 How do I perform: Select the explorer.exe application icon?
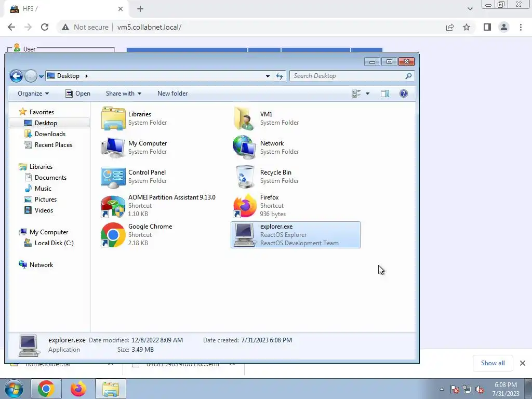point(244,235)
